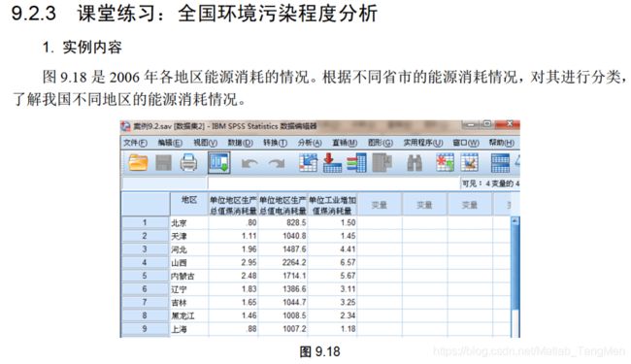Open the Recall recent dialogs icon
The image size is (631, 364).
[x=219, y=162]
